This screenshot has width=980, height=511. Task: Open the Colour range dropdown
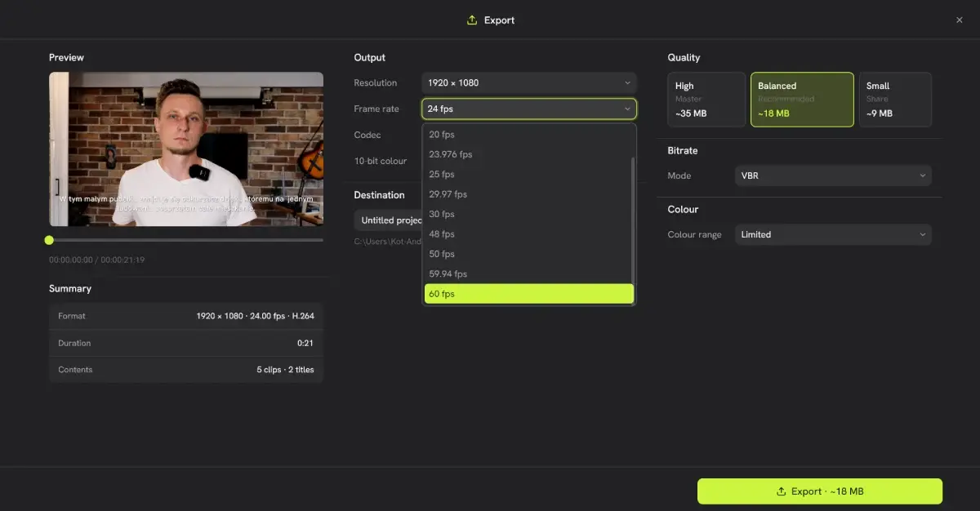833,234
